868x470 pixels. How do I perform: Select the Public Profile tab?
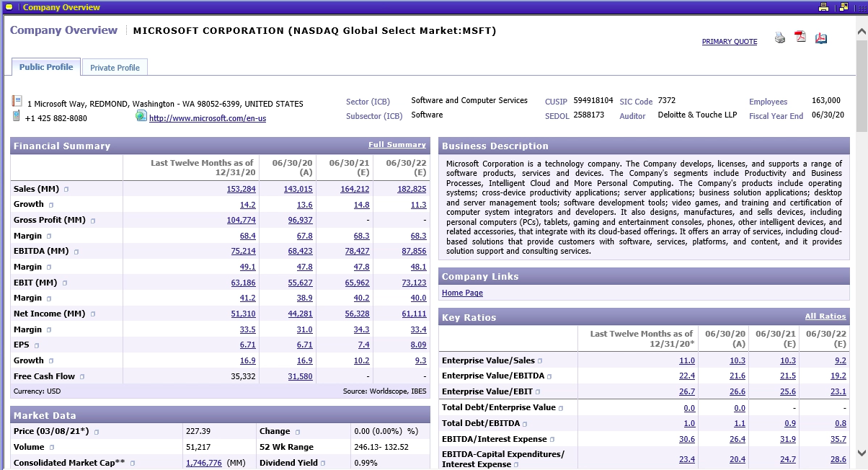pyautogui.click(x=46, y=67)
